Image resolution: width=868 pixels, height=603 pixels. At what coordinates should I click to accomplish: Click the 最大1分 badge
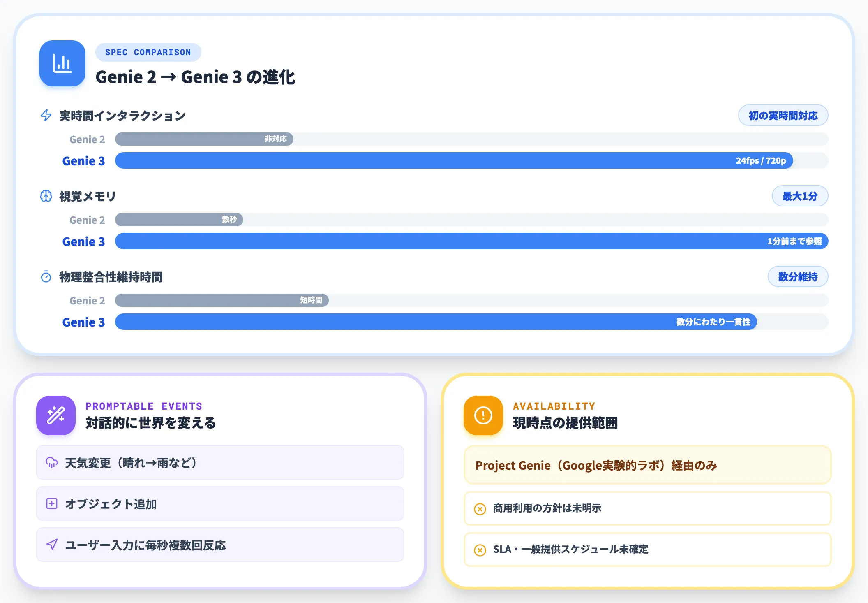800,196
